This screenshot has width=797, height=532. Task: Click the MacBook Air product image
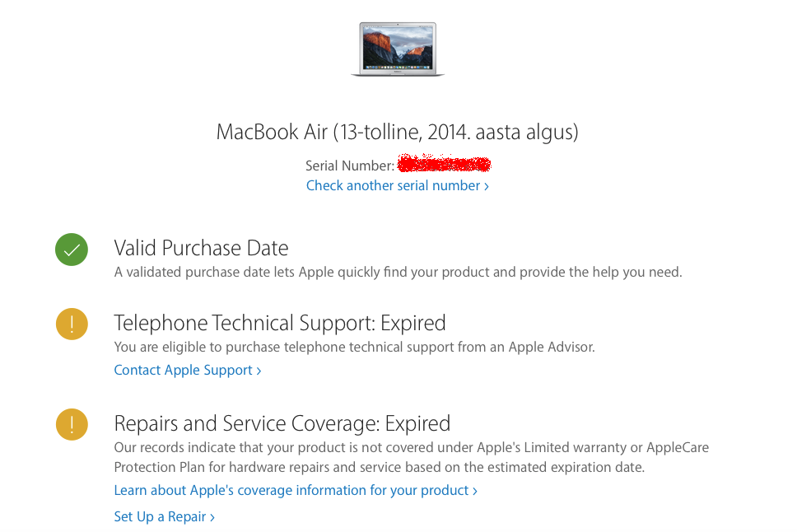[398, 47]
